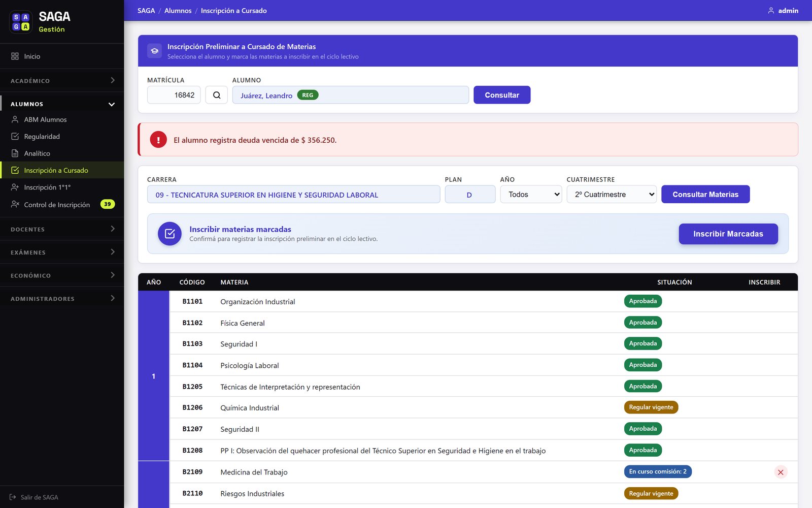
Task: Remove enrollment for Medicina del Trabajo
Action: tap(781, 472)
